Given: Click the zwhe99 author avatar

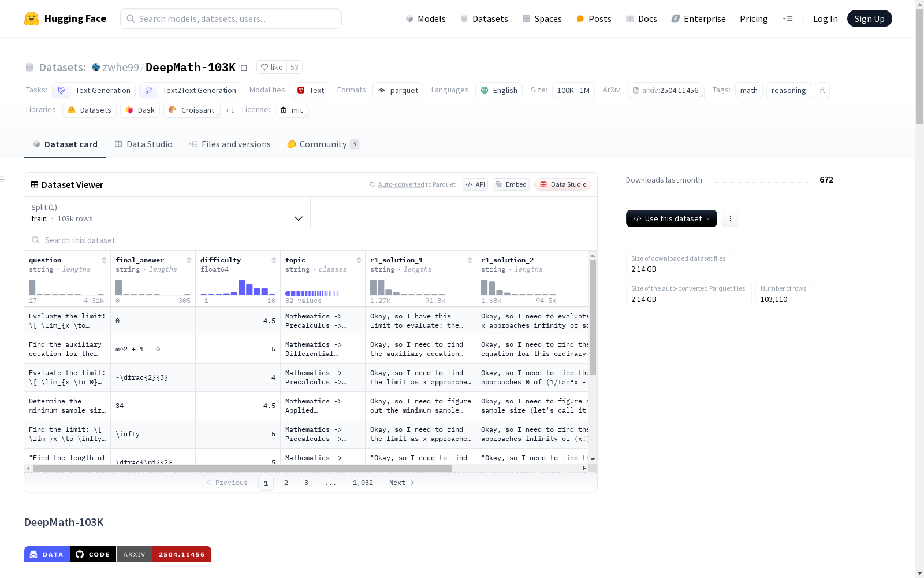Looking at the screenshot, I should pos(96,67).
